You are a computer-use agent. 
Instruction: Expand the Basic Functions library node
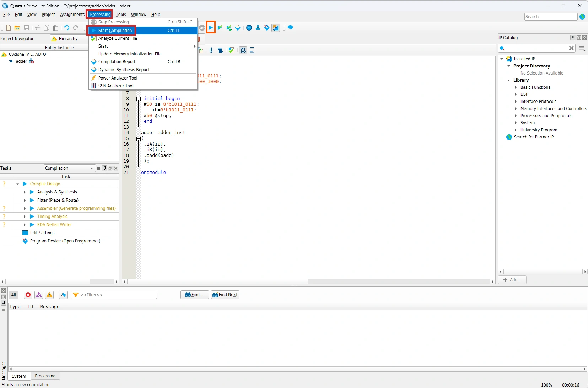pyautogui.click(x=516, y=87)
